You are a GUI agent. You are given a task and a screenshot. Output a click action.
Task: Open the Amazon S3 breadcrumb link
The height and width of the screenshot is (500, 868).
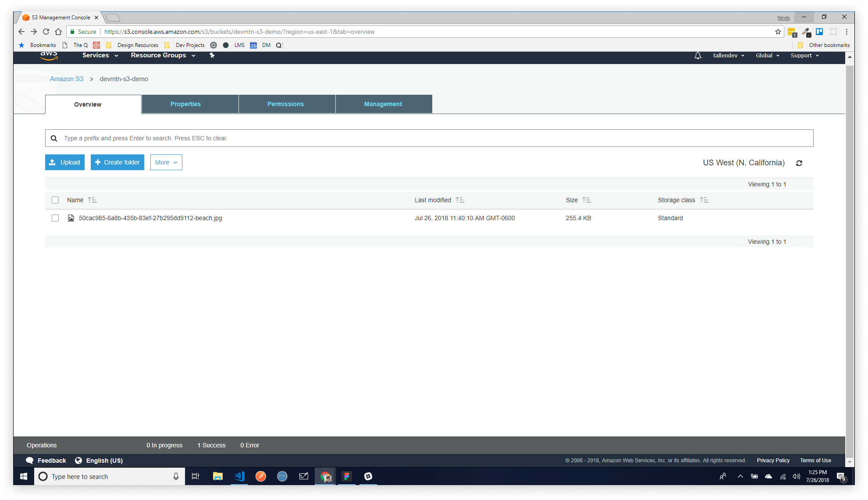click(x=67, y=79)
